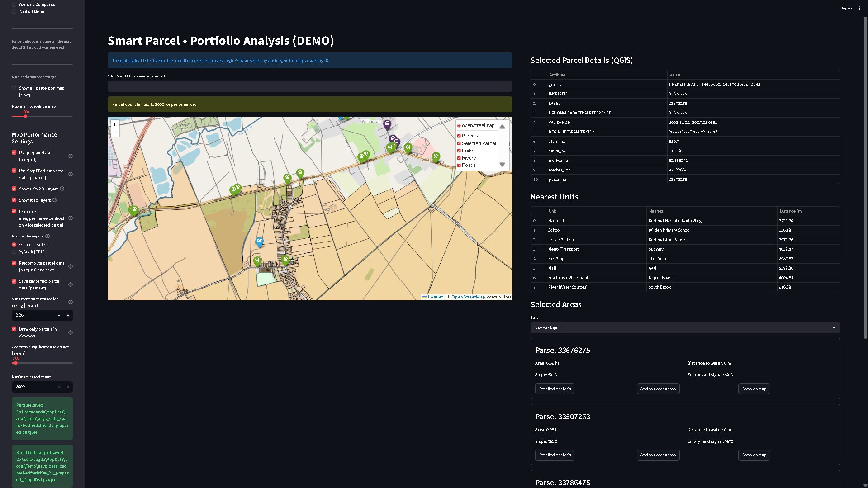Click the help icon next to Use prepared data
Viewport: 868px width, 488px height.
coord(71,156)
